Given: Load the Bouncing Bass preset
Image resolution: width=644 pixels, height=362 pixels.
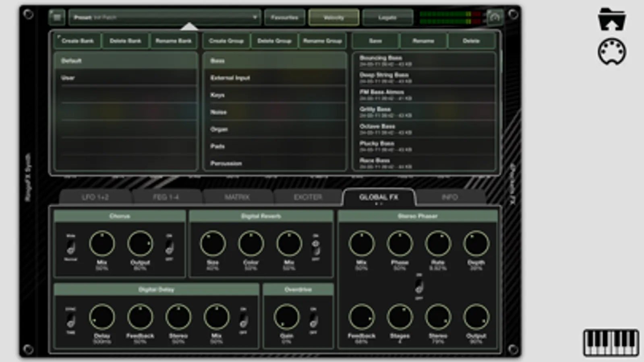Looking at the screenshot, I should [x=424, y=61].
